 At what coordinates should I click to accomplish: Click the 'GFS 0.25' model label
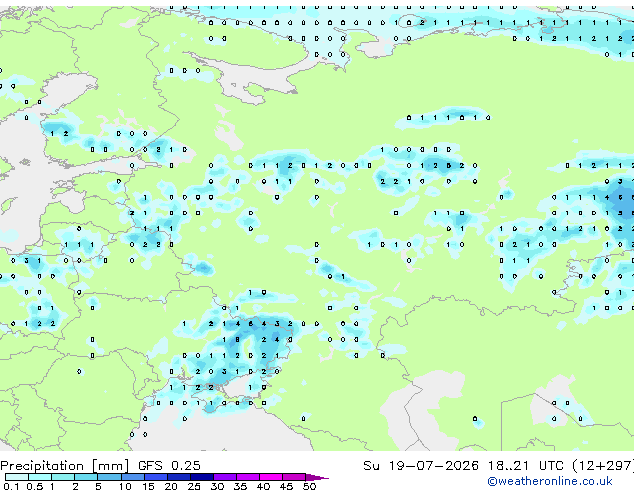pos(169,466)
